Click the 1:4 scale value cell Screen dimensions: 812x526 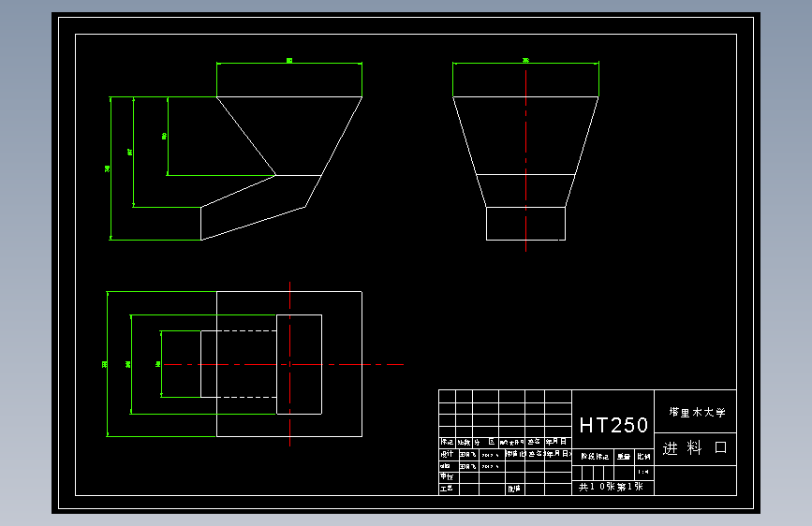(x=643, y=472)
